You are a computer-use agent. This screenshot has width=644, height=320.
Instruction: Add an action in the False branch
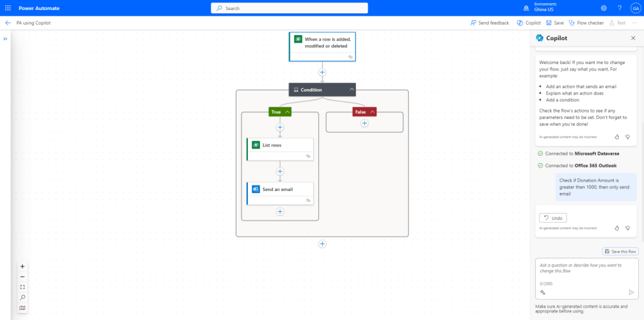click(364, 123)
